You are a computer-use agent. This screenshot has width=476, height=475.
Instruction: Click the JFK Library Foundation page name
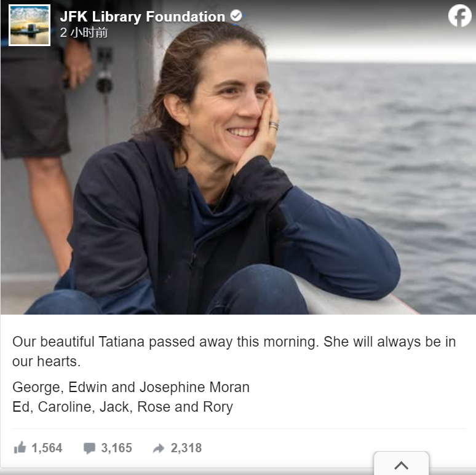pos(143,17)
